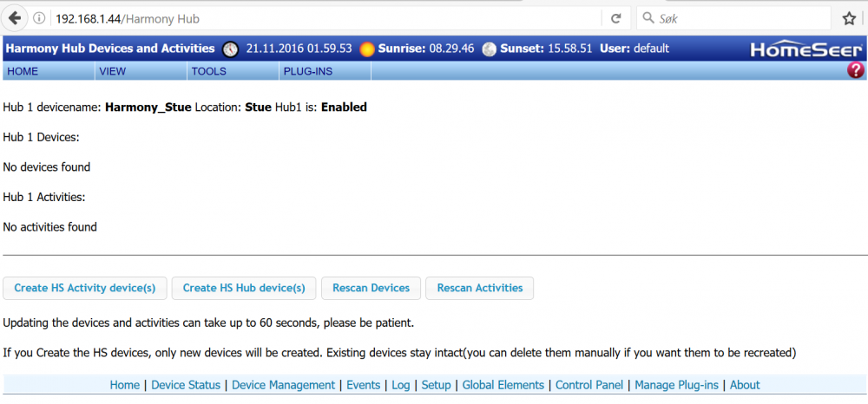The image size is (868, 404).
Task: Click Create HS Activity device(s) button
Action: click(85, 288)
